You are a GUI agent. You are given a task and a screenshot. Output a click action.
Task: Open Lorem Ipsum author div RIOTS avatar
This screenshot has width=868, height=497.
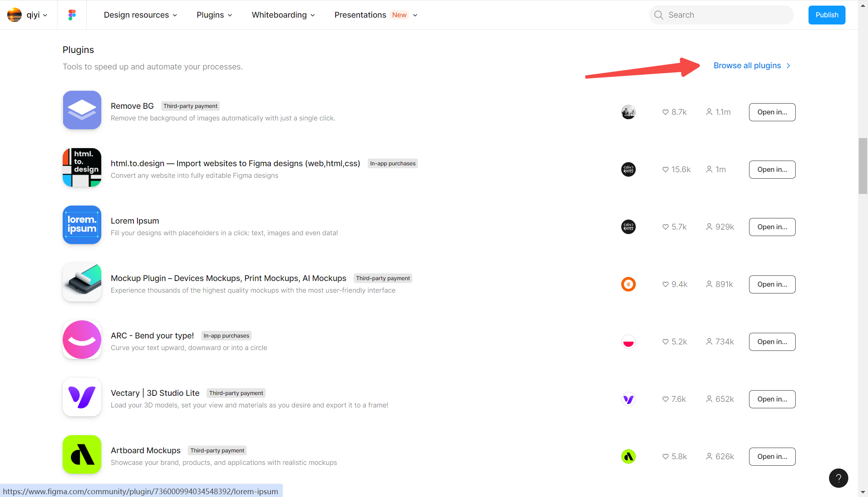(x=628, y=227)
